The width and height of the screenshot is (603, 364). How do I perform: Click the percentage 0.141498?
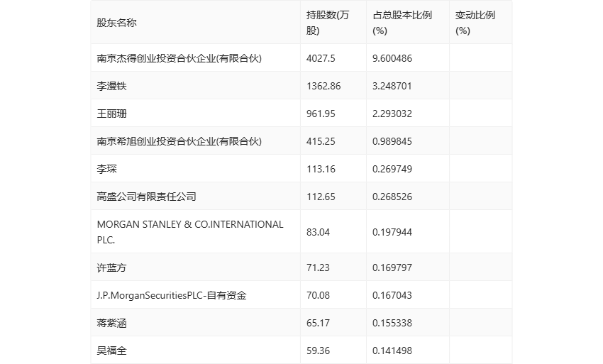click(x=392, y=351)
